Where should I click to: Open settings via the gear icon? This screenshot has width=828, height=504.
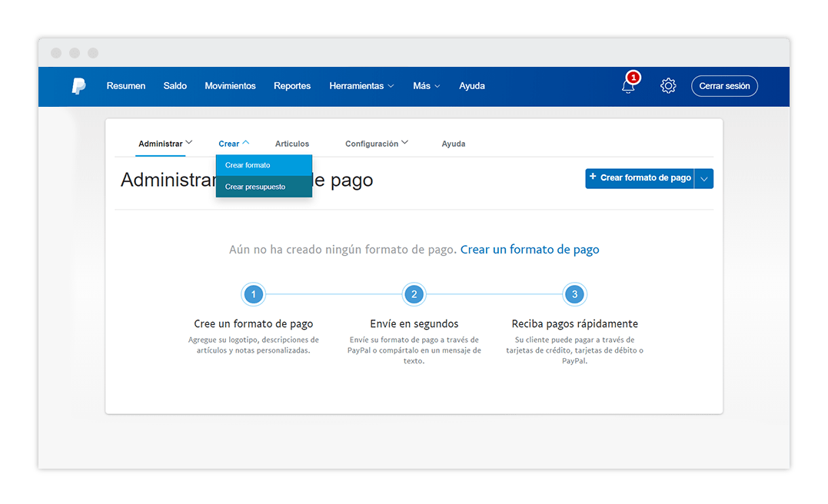668,86
